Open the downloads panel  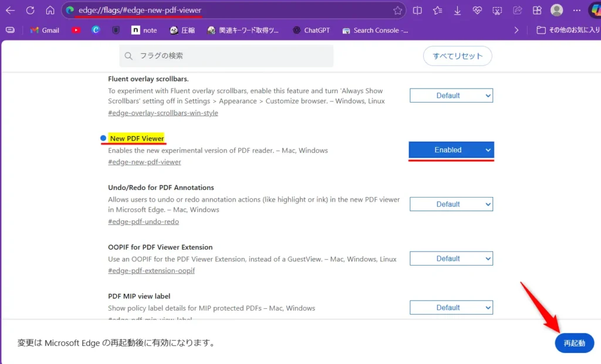[x=458, y=11]
